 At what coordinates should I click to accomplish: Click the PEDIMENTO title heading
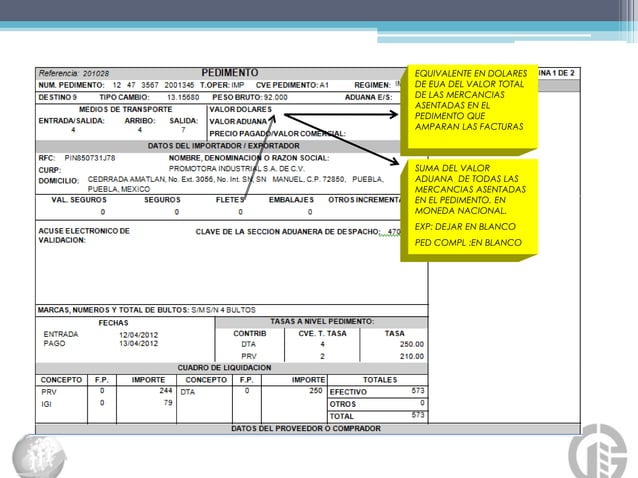coord(230,73)
